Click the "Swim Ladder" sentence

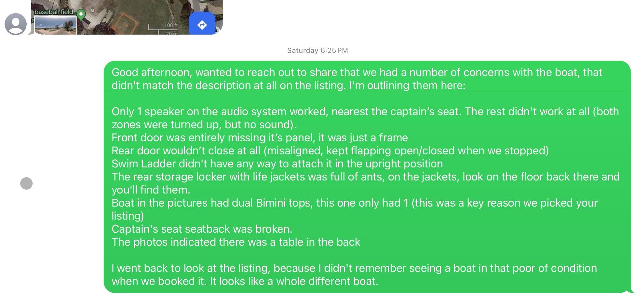[277, 164]
